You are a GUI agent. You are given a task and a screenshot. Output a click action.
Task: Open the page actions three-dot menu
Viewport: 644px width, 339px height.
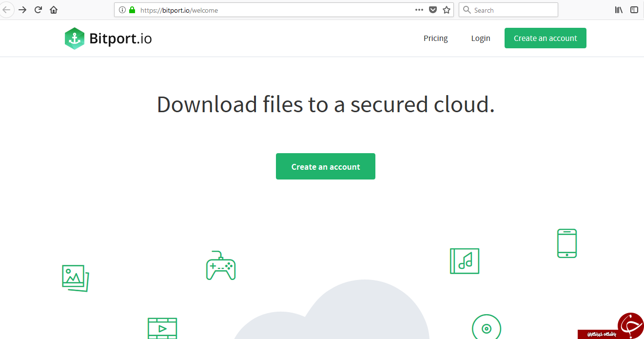pyautogui.click(x=419, y=10)
